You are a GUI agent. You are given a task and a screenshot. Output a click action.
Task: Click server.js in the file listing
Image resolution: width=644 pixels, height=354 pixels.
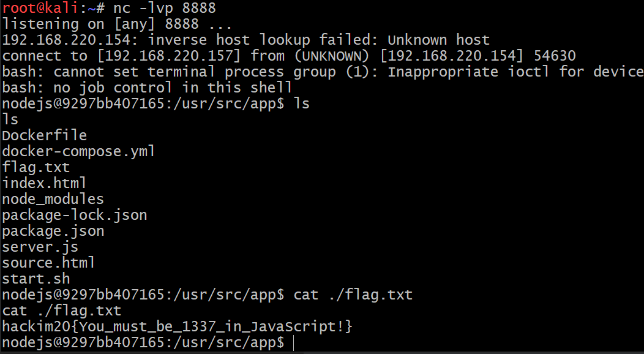(x=40, y=247)
